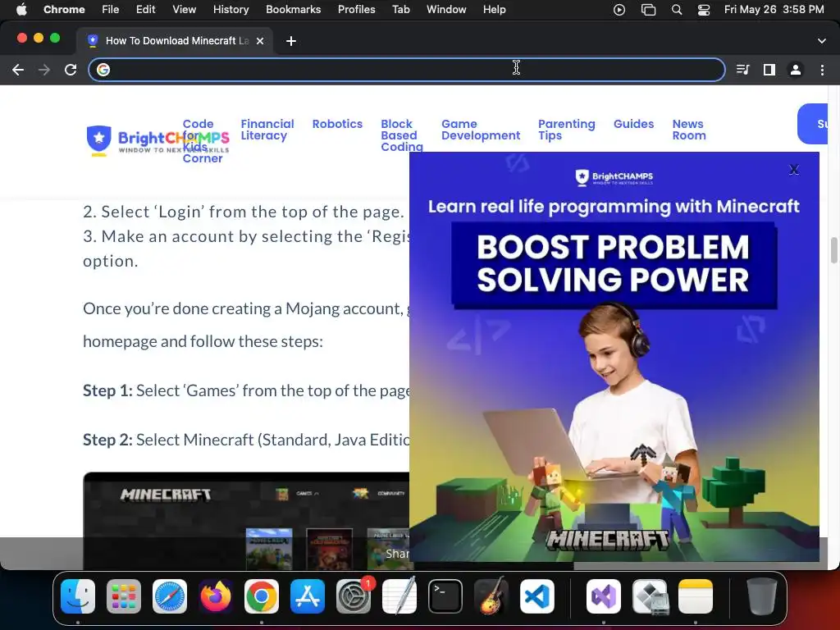Open Notes from the Dock
The height and width of the screenshot is (630, 840).
[696, 596]
